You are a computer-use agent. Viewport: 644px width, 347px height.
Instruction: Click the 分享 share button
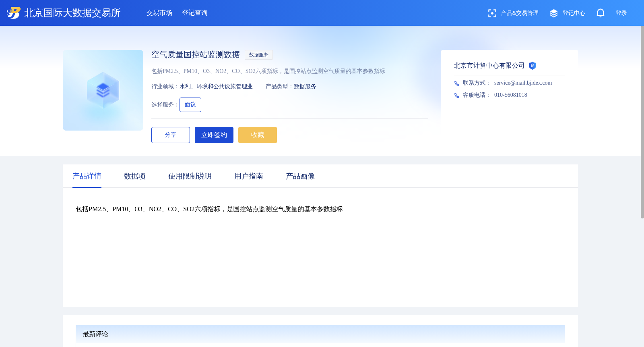point(171,135)
